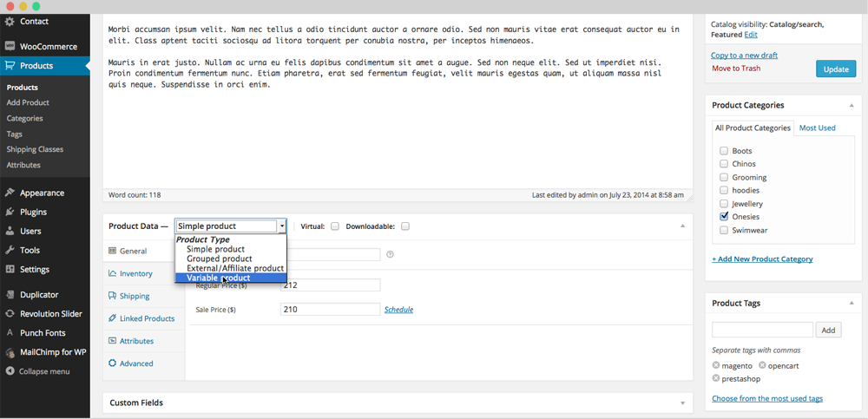Viewport: 868px width, 419px height.
Task: Collapse the Product Categories panel
Action: (851, 105)
